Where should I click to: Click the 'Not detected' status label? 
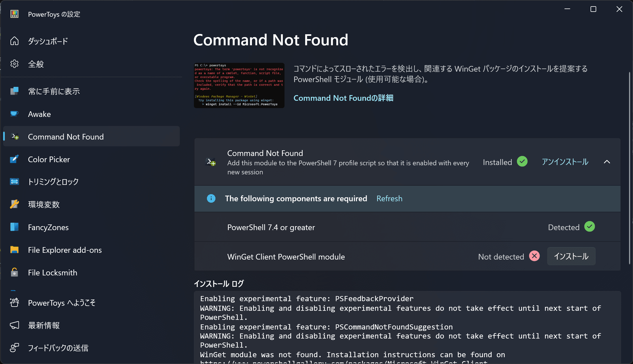point(501,257)
